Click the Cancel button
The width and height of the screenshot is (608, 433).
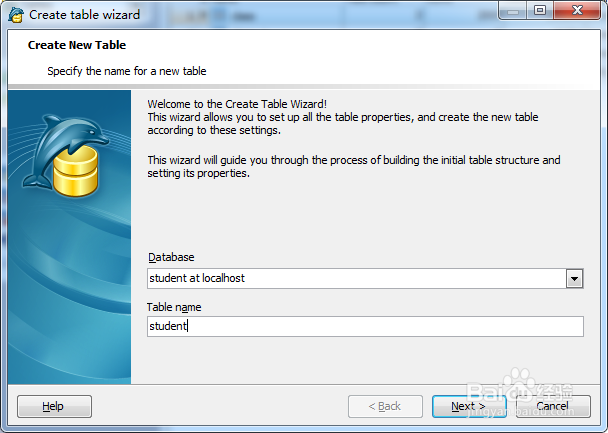tap(553, 406)
